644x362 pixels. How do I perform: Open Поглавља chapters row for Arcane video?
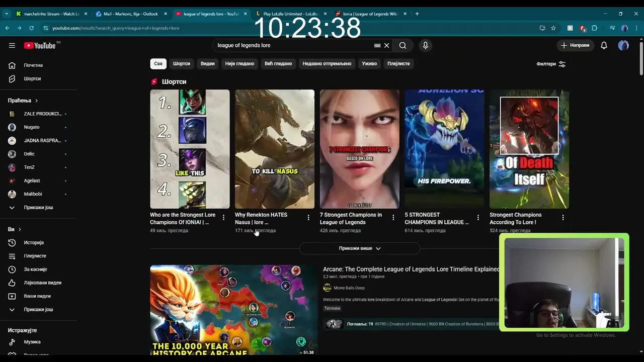[x=412, y=324]
